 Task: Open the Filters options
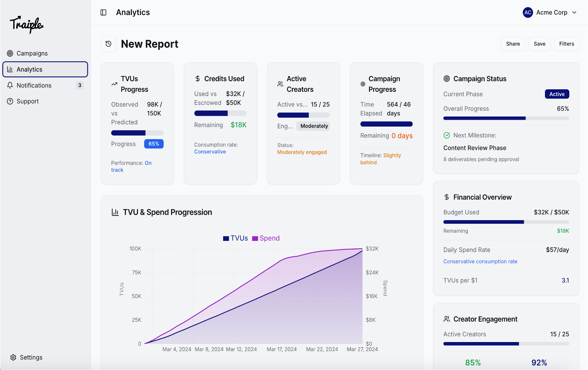(566, 44)
